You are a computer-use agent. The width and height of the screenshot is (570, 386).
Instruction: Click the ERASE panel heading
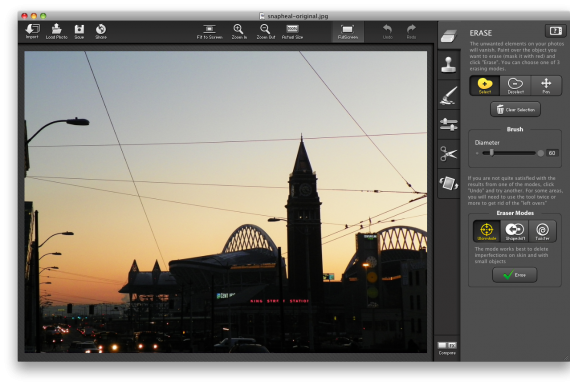tap(481, 33)
